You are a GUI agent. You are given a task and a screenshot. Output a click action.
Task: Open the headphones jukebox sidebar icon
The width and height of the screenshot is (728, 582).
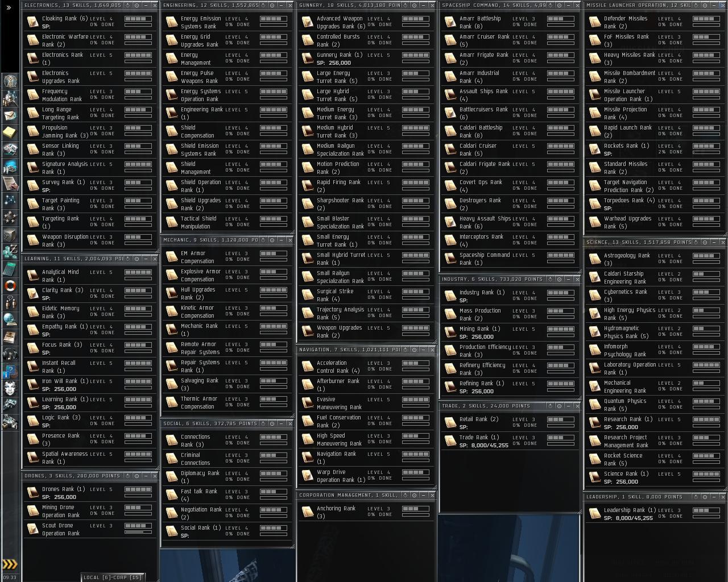[x=10, y=355]
